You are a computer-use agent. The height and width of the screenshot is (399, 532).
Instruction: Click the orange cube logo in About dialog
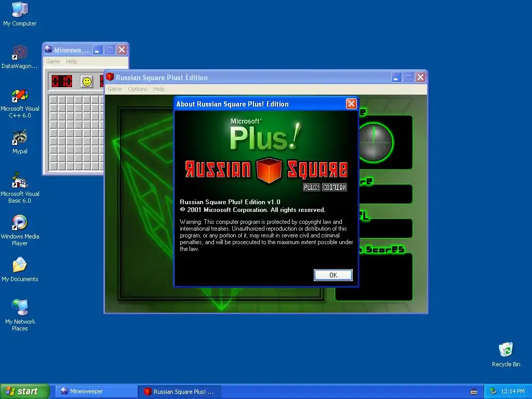pos(269,170)
